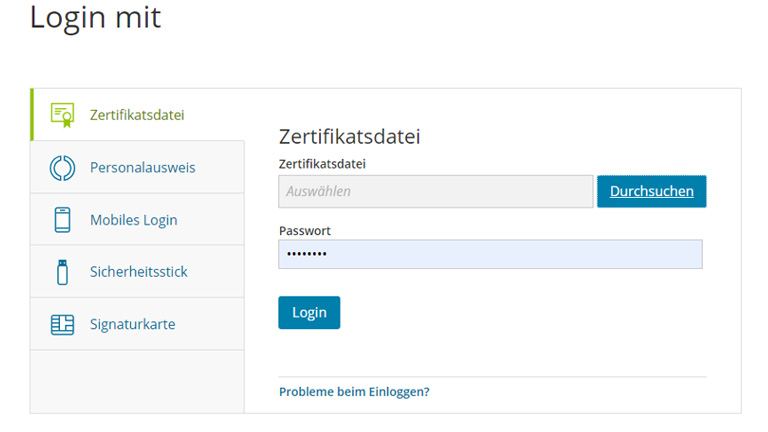
Task: Click the Login mit page title
Action: coord(95,18)
